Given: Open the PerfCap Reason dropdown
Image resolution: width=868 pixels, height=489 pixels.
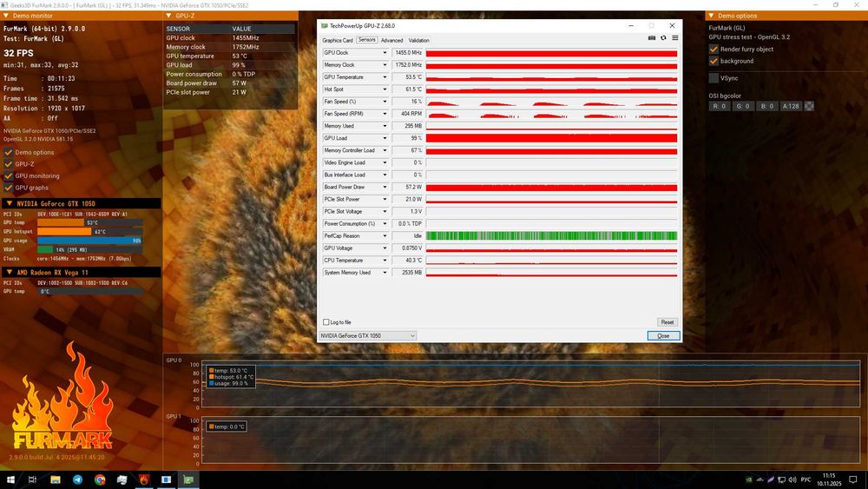Looking at the screenshot, I should [385, 236].
